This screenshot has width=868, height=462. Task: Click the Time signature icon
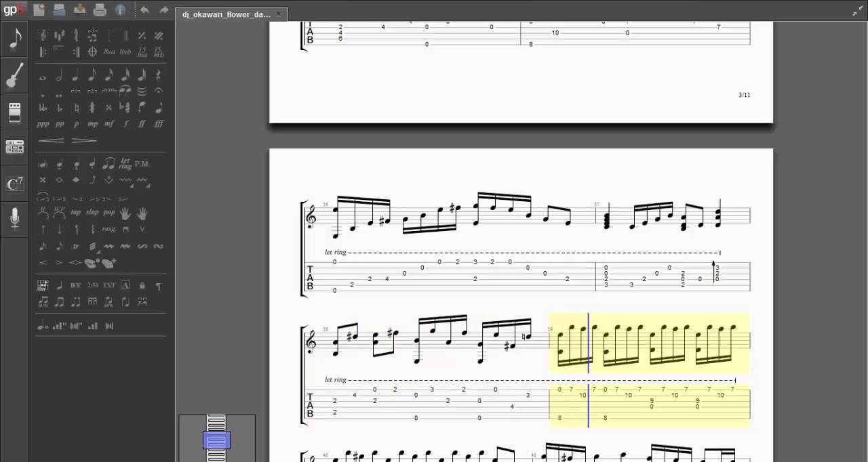[75, 35]
